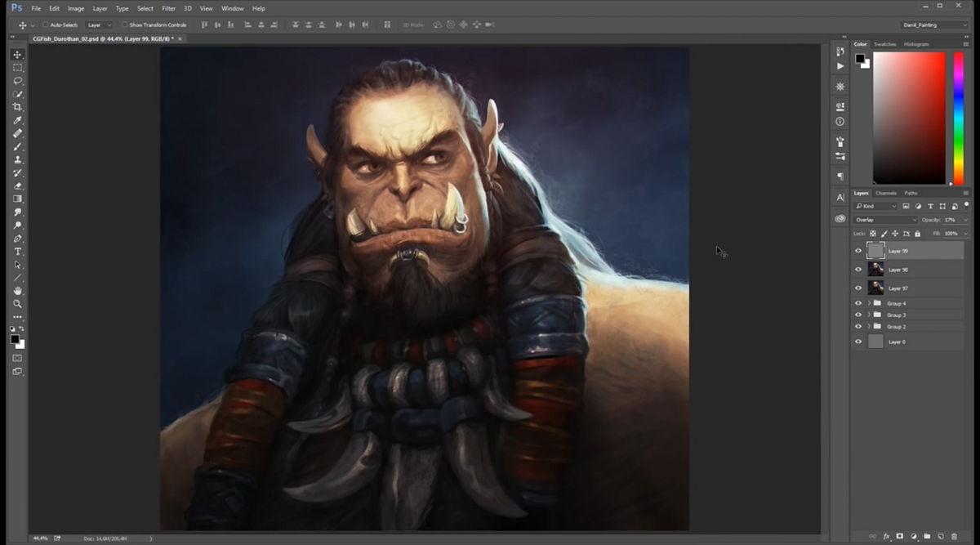
Task: Open the Paragraph panel icon
Action: tap(840, 176)
